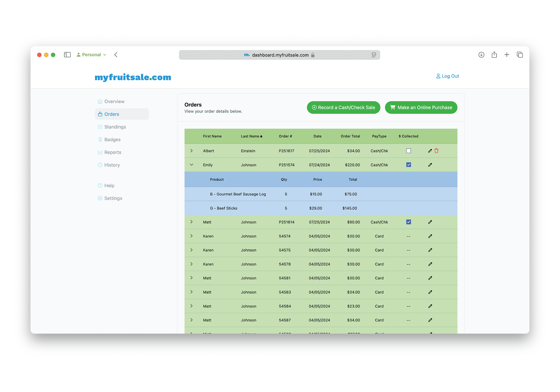
Task: Expand Matt Johnson order 54584
Action: tap(191, 306)
